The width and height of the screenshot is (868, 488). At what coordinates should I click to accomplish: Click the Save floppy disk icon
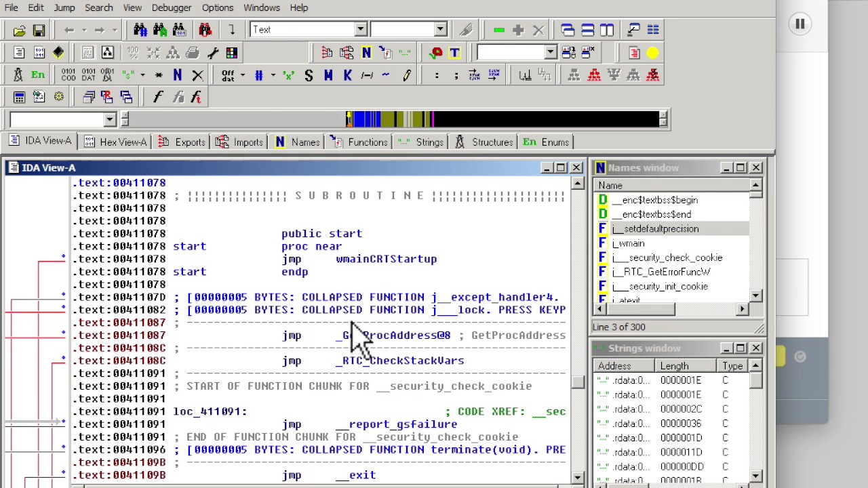click(39, 30)
